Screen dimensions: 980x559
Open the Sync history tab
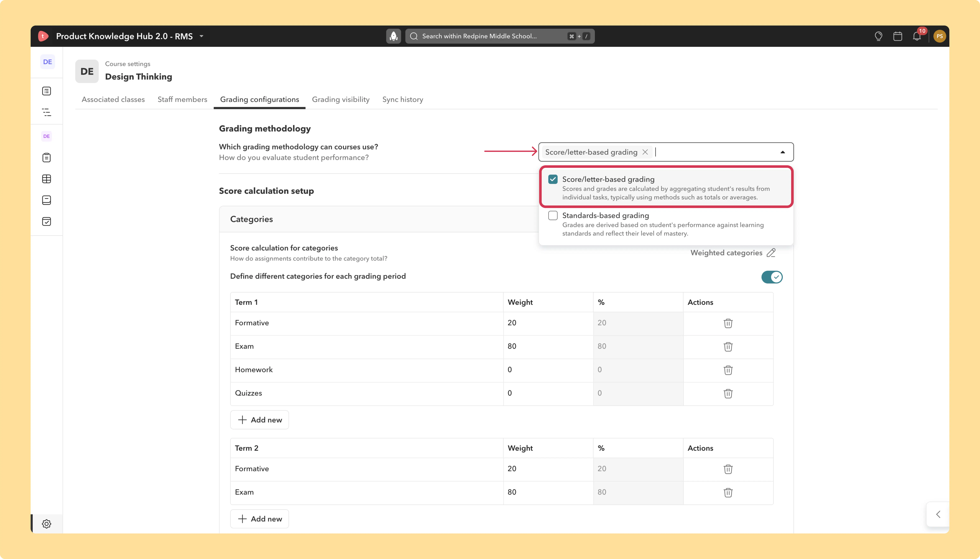[403, 99]
